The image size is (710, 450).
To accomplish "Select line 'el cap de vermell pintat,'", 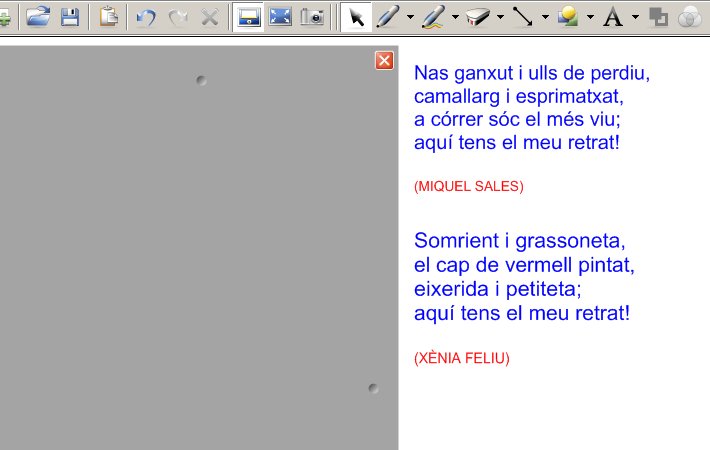I will tap(524, 265).
